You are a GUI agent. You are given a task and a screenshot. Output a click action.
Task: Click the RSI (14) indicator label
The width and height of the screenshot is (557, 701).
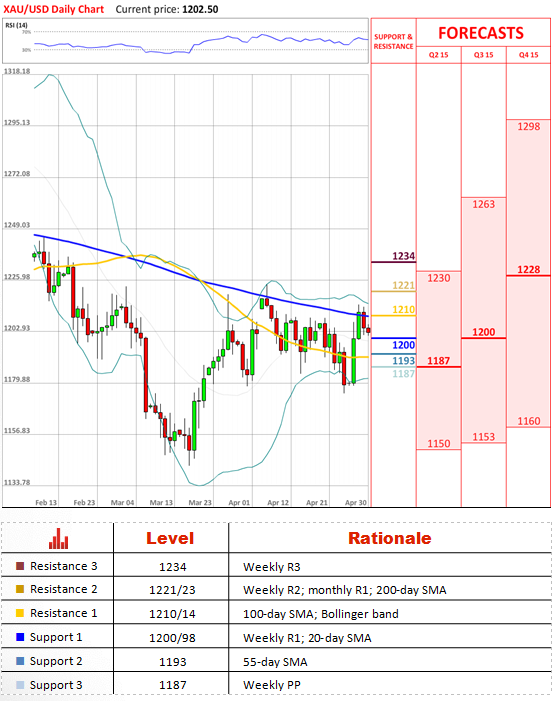tap(17, 25)
